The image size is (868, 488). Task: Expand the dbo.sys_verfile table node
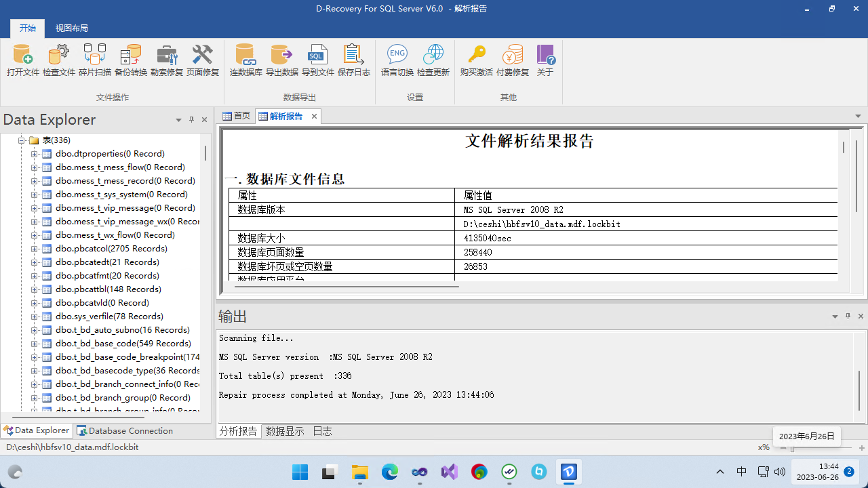point(35,317)
